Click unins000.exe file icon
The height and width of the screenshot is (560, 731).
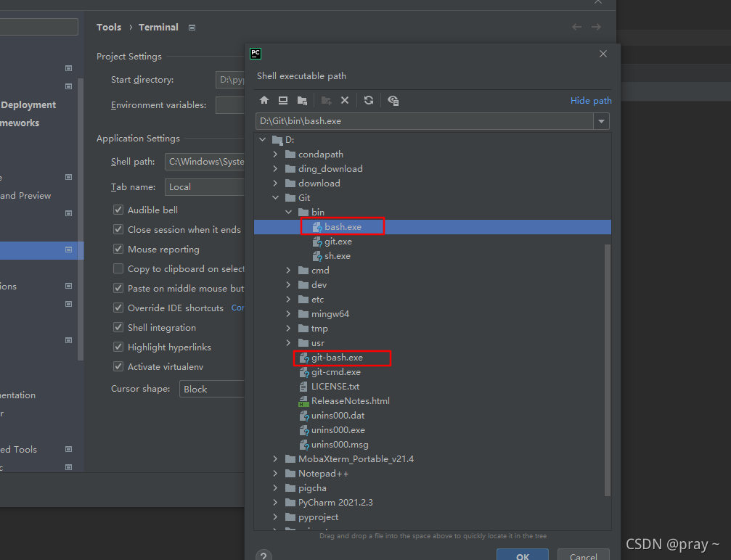click(304, 429)
